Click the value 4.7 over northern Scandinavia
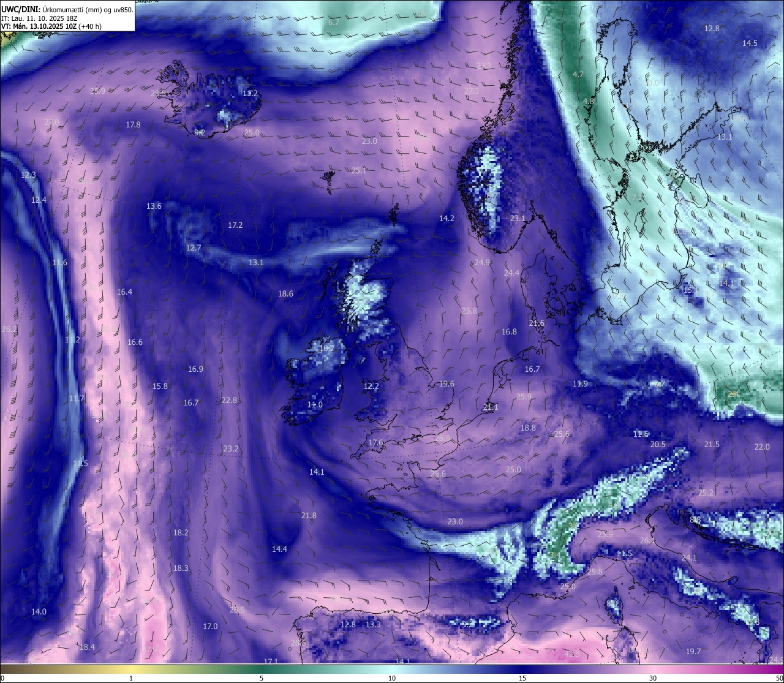The height and width of the screenshot is (683, 784). 578,74
